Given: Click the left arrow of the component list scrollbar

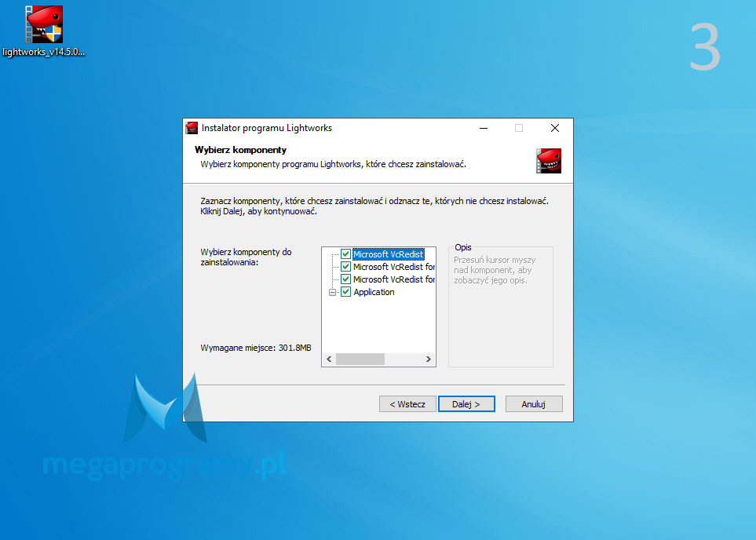Looking at the screenshot, I should 329,359.
